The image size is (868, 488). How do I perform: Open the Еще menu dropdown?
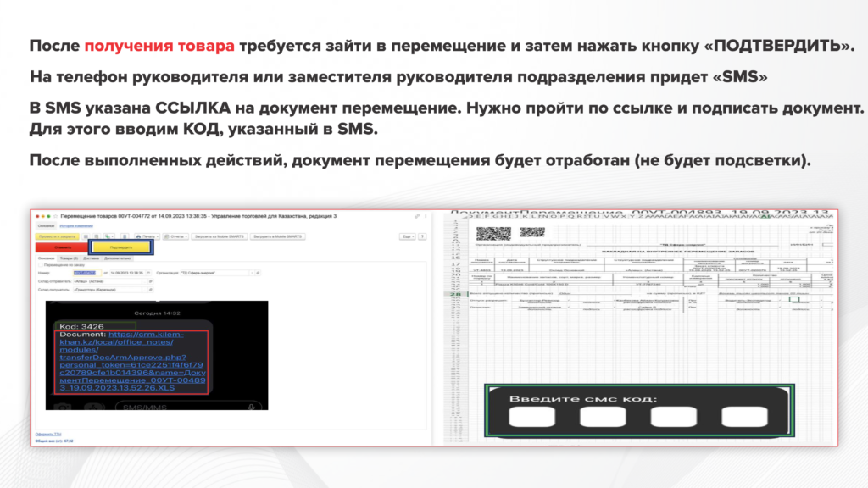(x=408, y=236)
